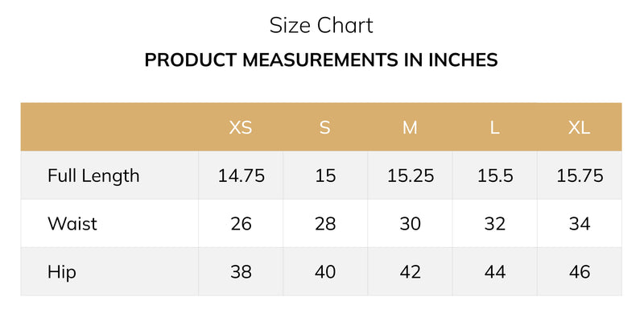Select the S size header

tap(325, 128)
